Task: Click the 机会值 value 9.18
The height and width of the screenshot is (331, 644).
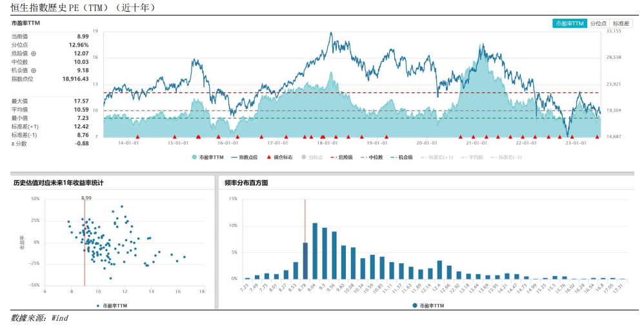Action: pyautogui.click(x=83, y=70)
